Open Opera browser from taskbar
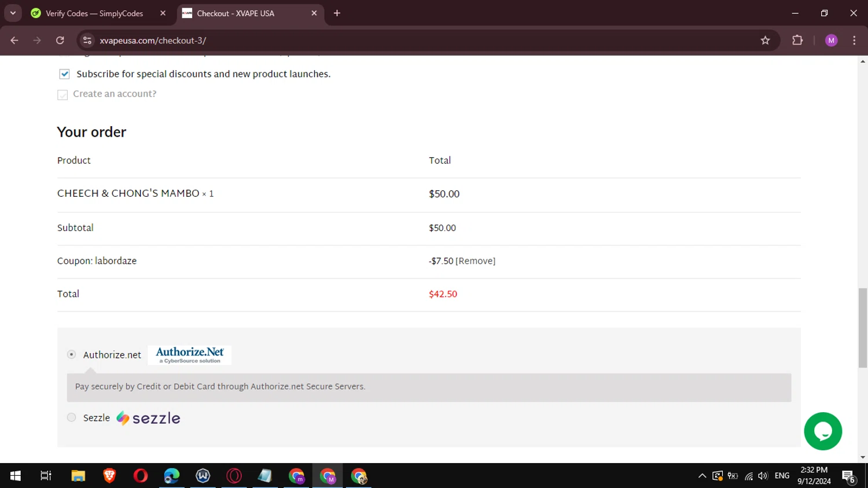This screenshot has height=488, width=868. pos(141,476)
